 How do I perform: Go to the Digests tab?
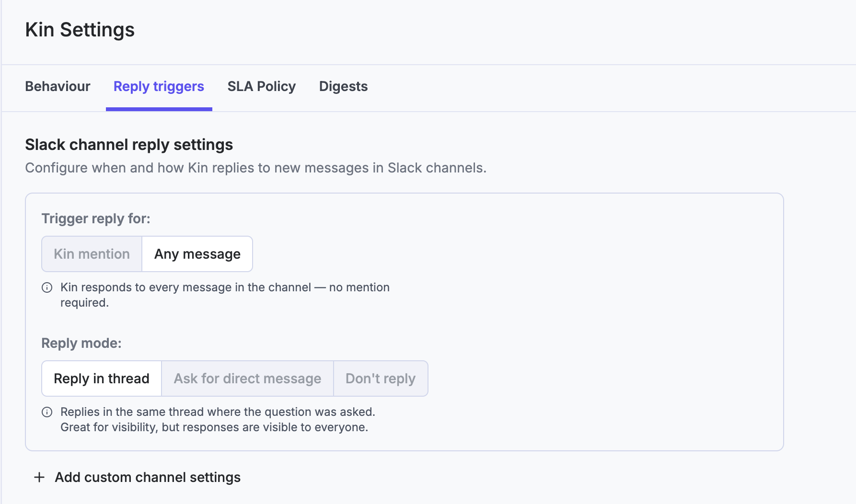click(343, 86)
